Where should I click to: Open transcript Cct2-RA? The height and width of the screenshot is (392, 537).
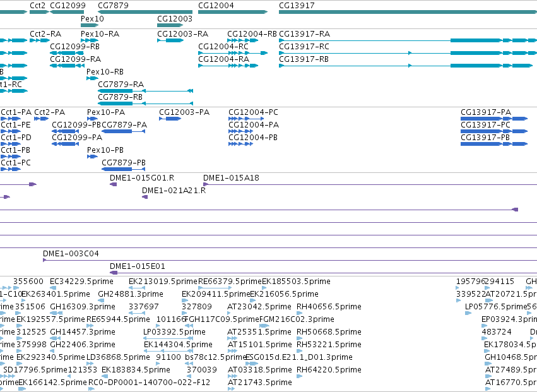coord(45,34)
